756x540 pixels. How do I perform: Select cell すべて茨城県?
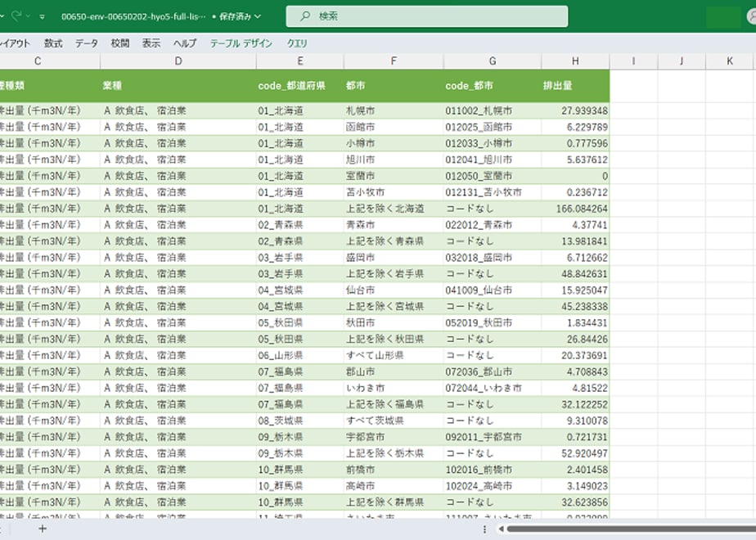tap(394, 421)
